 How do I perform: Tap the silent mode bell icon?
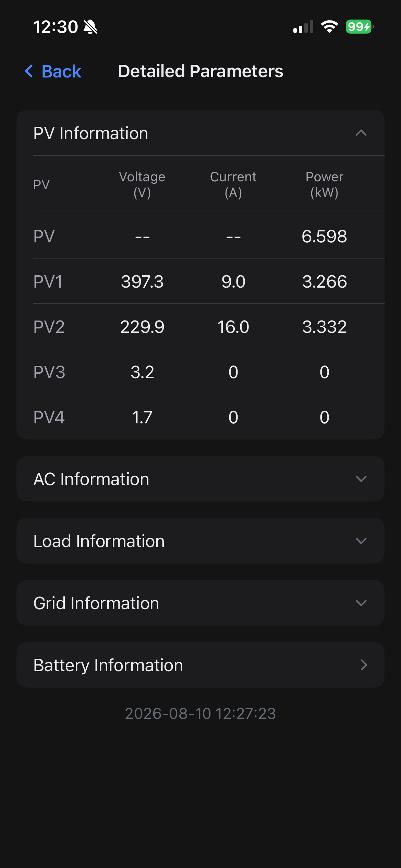(90, 27)
